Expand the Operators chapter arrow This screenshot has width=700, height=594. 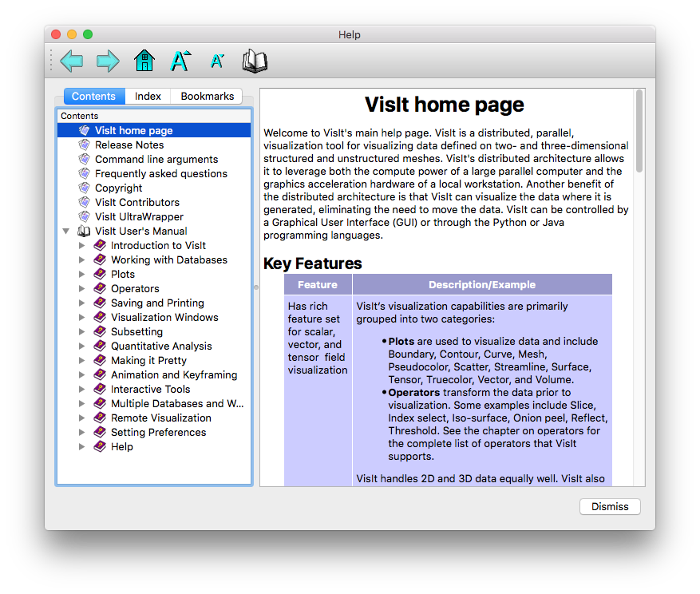coord(81,288)
